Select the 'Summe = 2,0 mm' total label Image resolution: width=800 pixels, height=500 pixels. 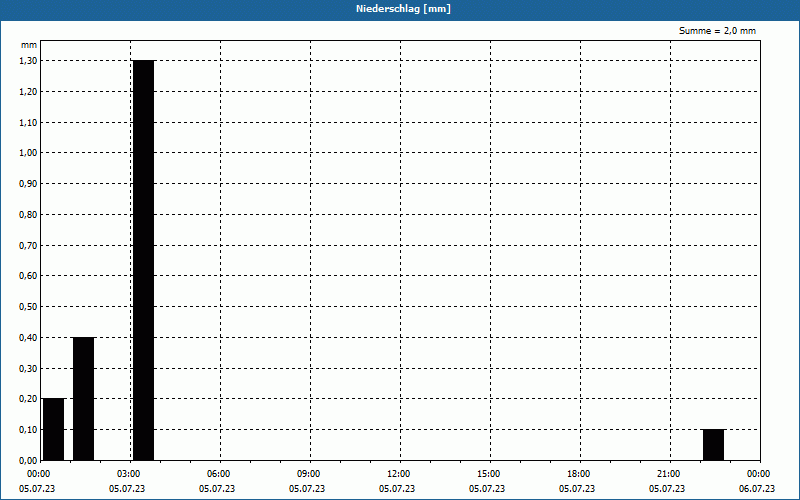[717, 31]
